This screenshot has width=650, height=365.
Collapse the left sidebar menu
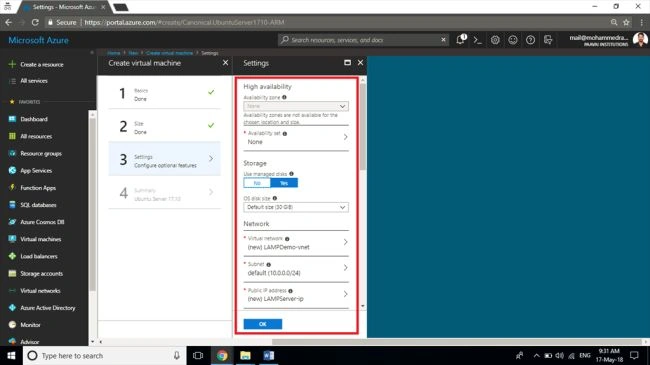(x=92, y=53)
